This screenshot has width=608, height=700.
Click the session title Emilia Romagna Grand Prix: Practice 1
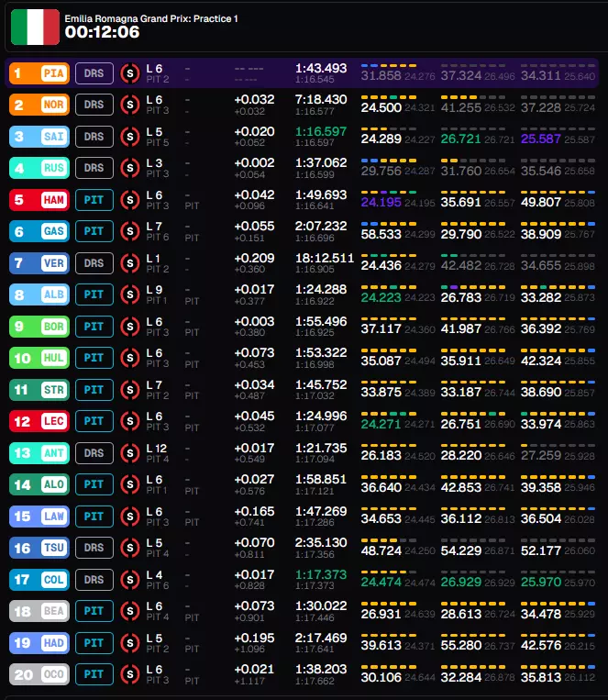(x=151, y=18)
